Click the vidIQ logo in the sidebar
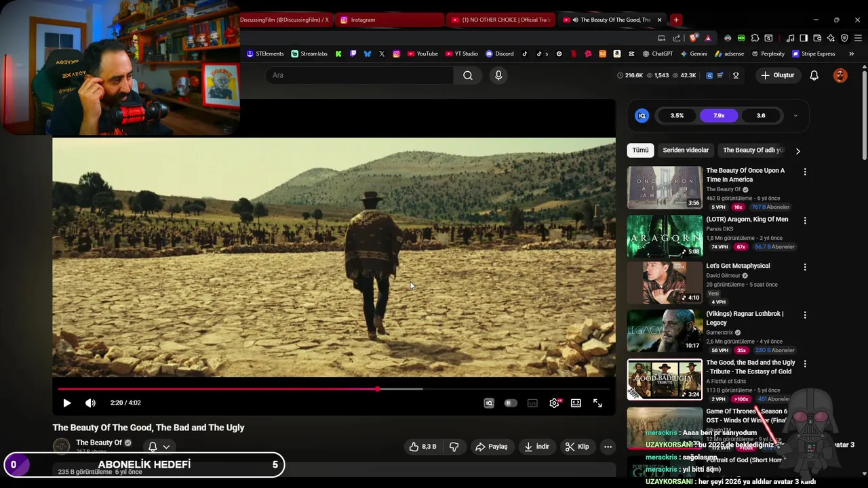This screenshot has height=488, width=868. click(642, 116)
